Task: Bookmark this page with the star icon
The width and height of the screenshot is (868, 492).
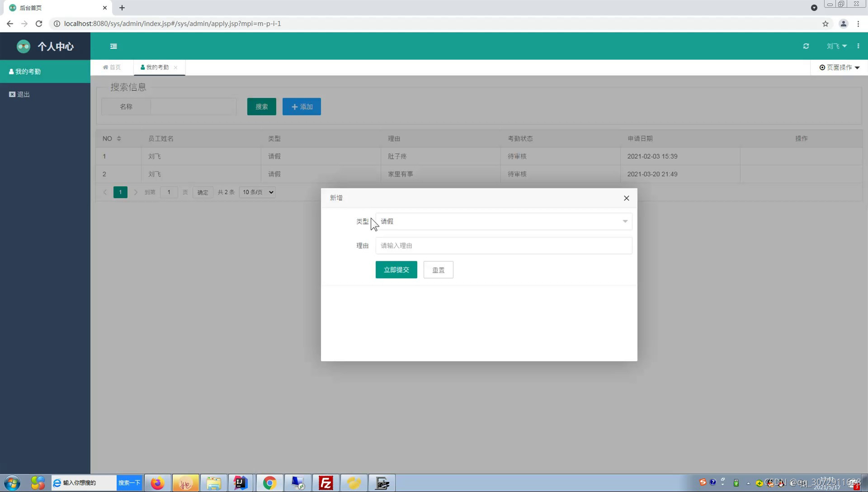Action: click(826, 24)
